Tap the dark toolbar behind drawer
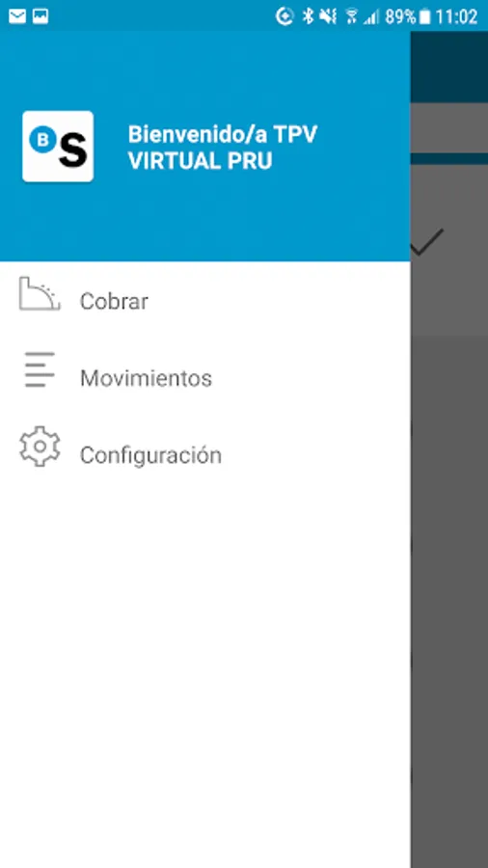 449,67
